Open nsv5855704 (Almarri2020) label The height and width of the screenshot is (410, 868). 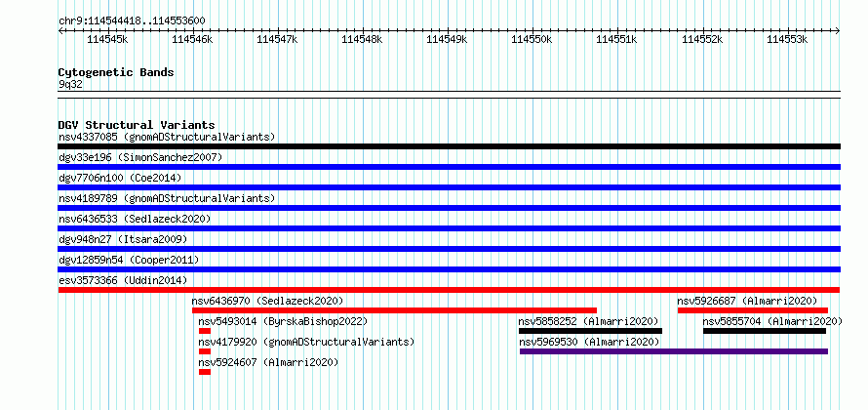(x=772, y=321)
